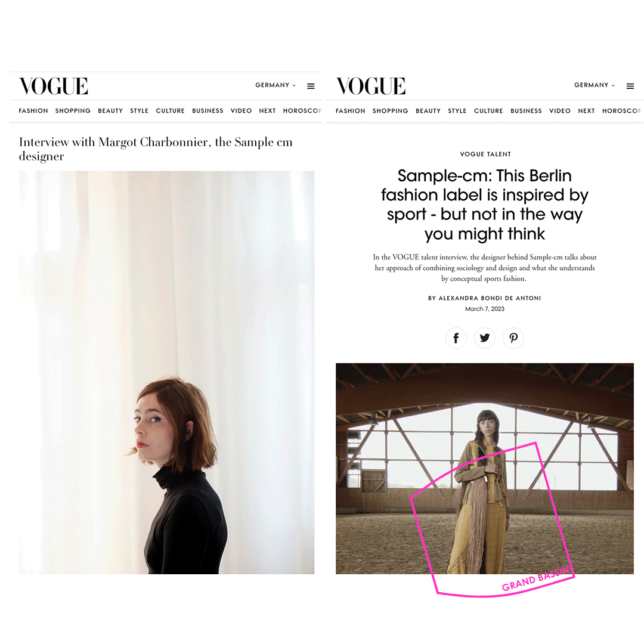Open hamburger menu on right Vogue page

pos(630,86)
